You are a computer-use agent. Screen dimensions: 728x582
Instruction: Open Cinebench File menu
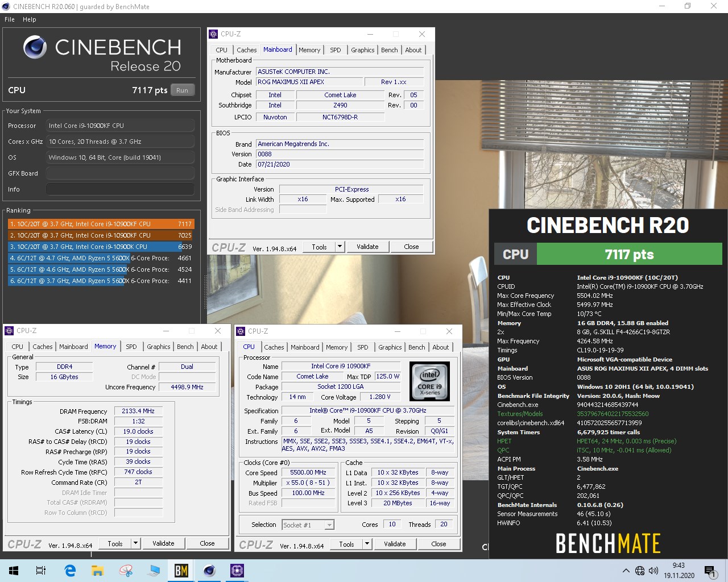(10, 19)
